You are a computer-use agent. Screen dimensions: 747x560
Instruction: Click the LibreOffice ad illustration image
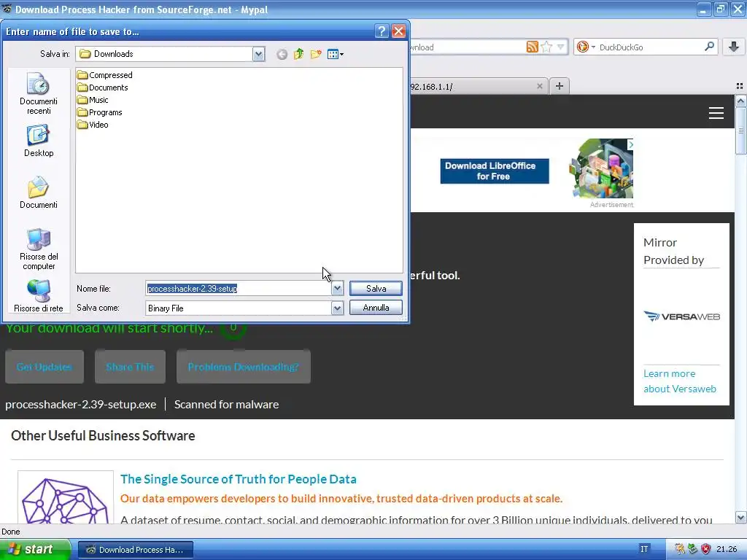pyautogui.click(x=601, y=168)
